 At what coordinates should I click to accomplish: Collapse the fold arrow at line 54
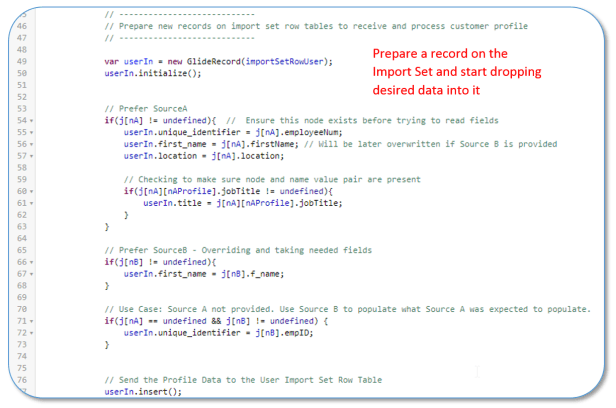33,121
